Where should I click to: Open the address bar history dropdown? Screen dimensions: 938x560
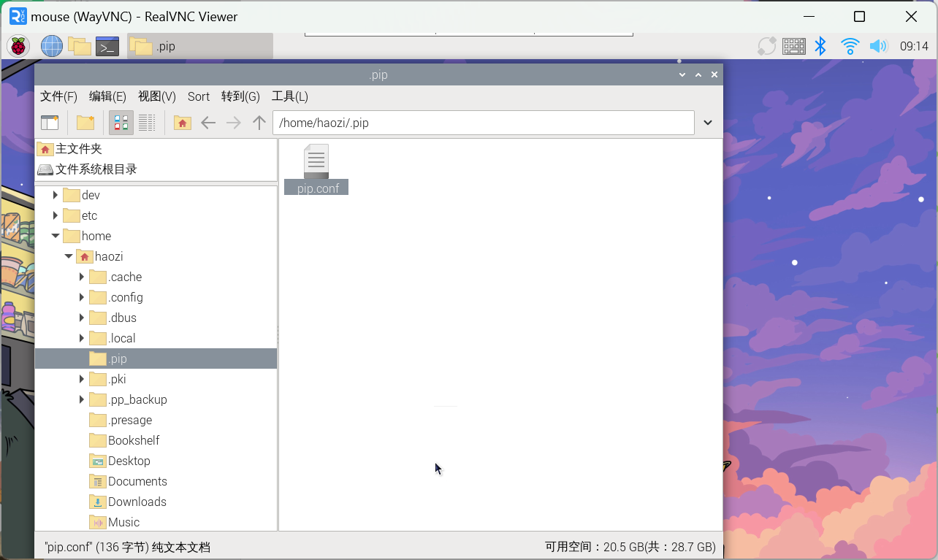(x=707, y=123)
